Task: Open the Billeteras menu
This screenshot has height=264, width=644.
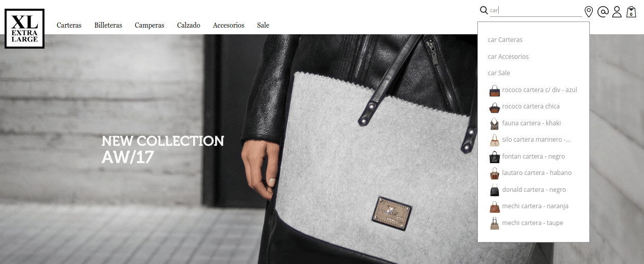Action: point(108,25)
